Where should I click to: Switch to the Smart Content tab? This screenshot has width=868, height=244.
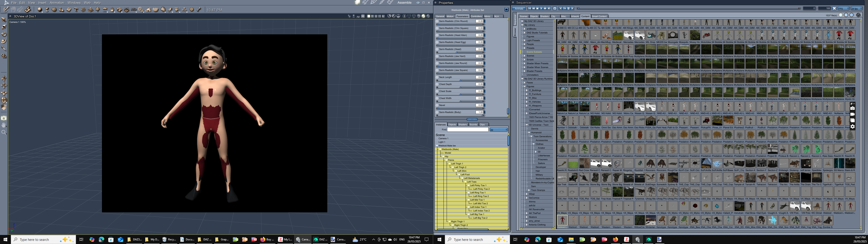599,16
